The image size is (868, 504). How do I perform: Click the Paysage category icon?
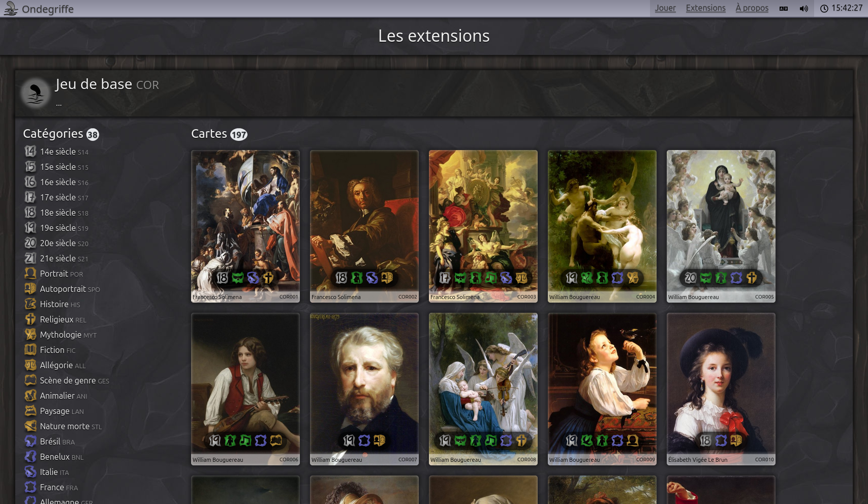click(30, 410)
